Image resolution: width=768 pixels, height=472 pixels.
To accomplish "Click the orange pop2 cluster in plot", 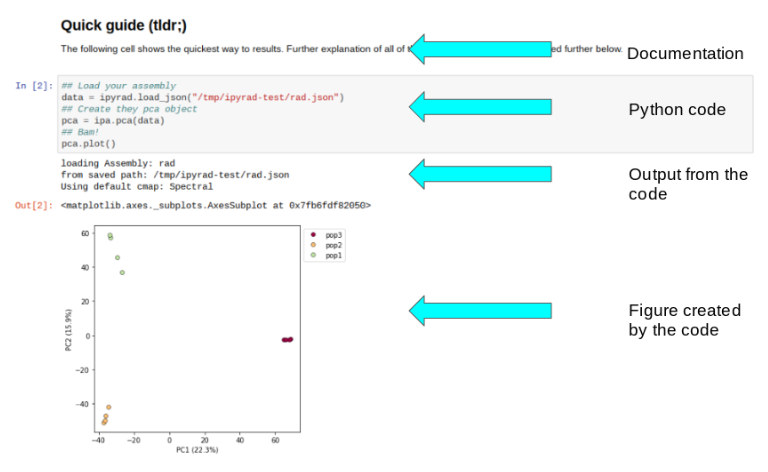I will click(x=106, y=415).
